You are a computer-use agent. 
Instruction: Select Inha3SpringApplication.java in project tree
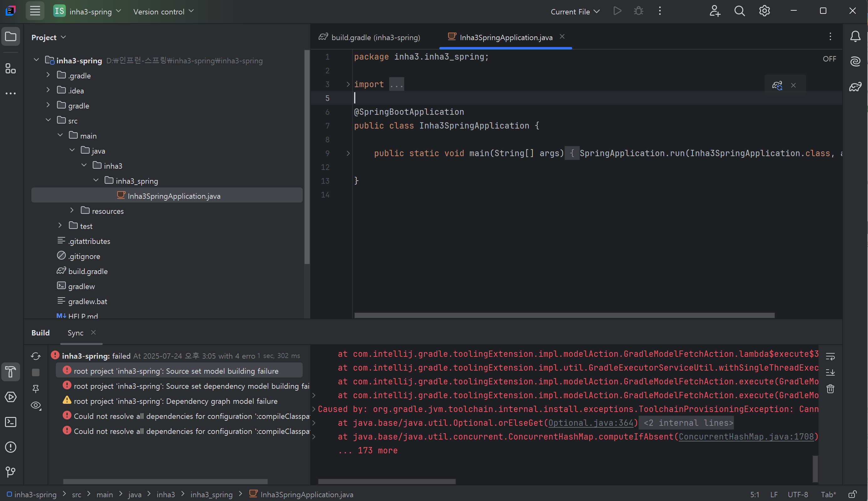pos(167,195)
